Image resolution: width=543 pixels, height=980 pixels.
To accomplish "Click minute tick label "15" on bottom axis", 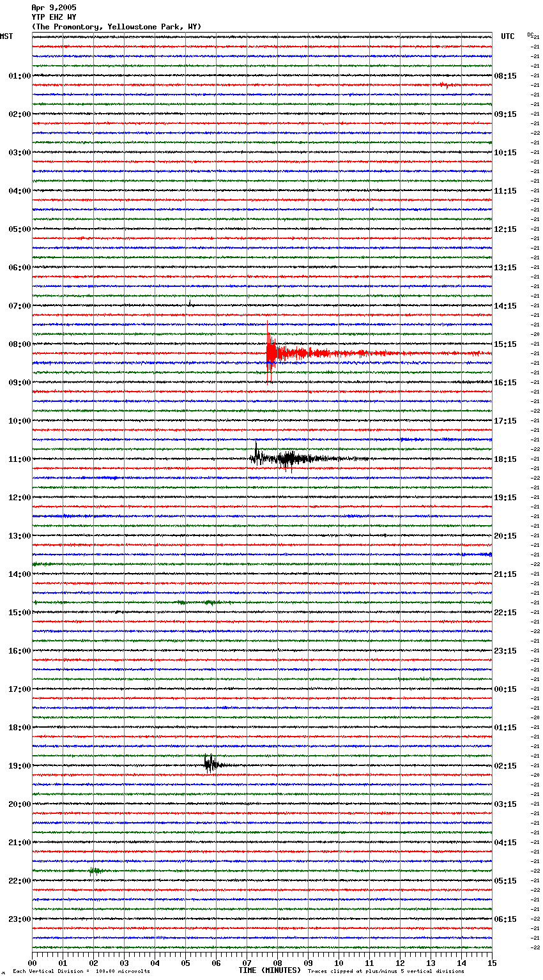I will [492, 963].
